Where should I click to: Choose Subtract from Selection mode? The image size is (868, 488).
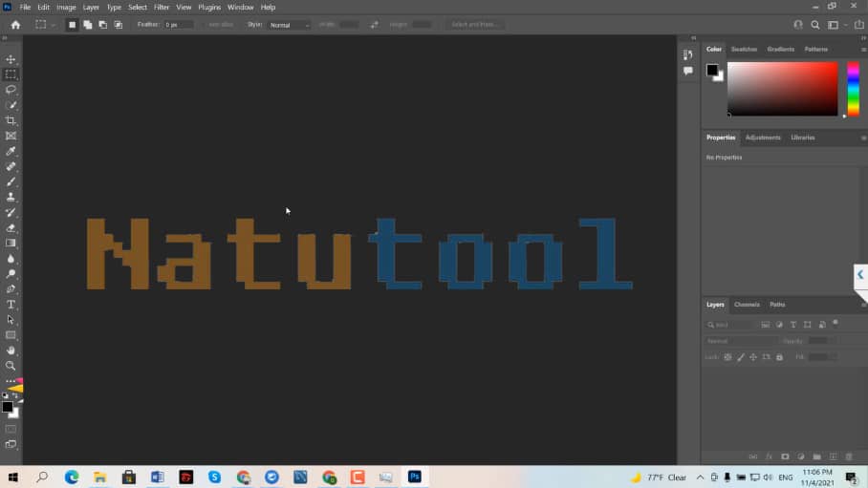pos(103,25)
